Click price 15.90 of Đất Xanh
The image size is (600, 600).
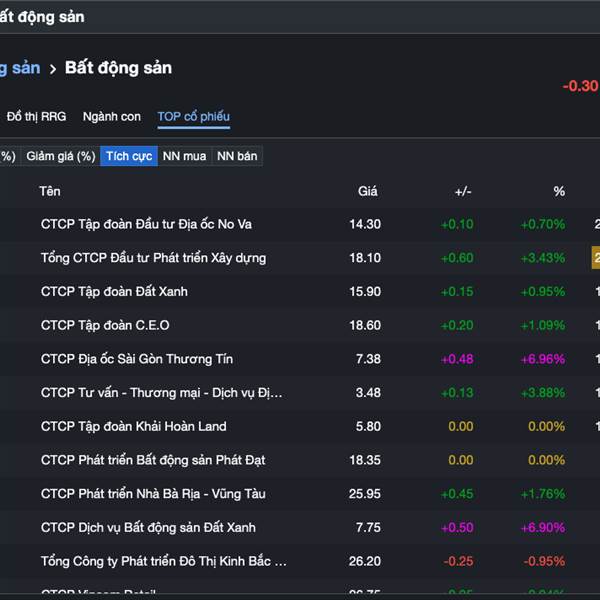(365, 292)
